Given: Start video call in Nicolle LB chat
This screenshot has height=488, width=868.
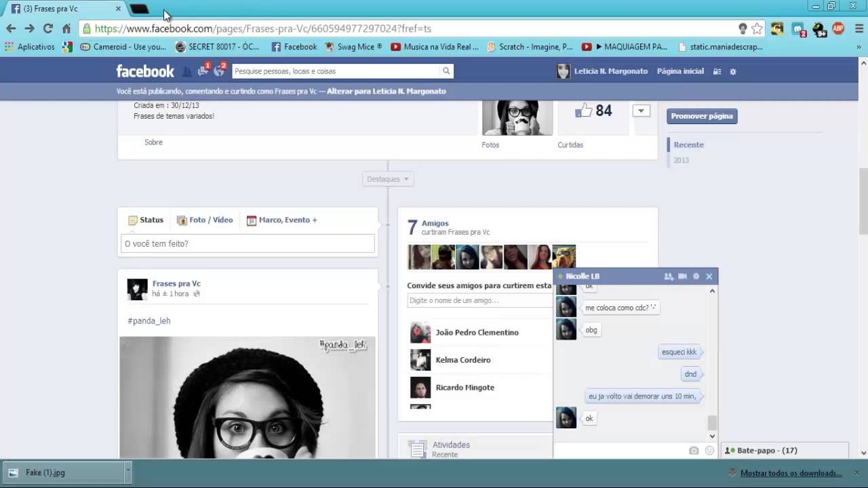Looking at the screenshot, I should [682, 277].
